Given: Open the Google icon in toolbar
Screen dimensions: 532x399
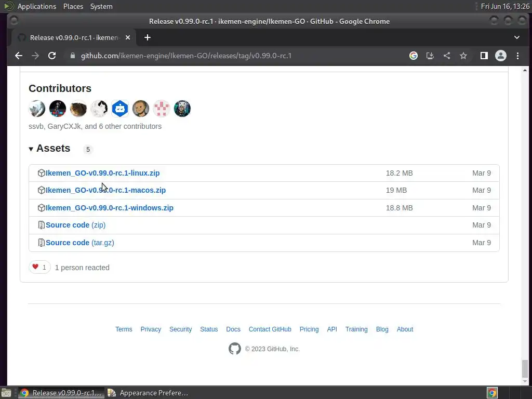Looking at the screenshot, I should (x=413, y=56).
